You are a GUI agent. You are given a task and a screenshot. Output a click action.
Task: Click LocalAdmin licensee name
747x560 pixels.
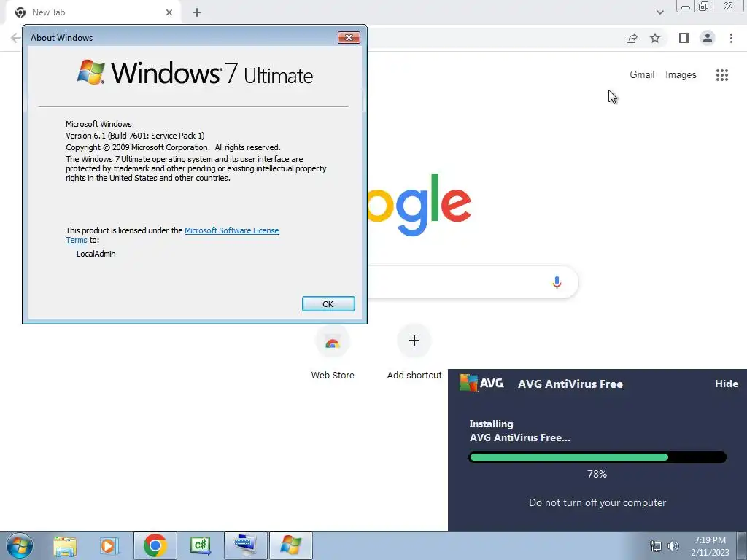(96, 254)
